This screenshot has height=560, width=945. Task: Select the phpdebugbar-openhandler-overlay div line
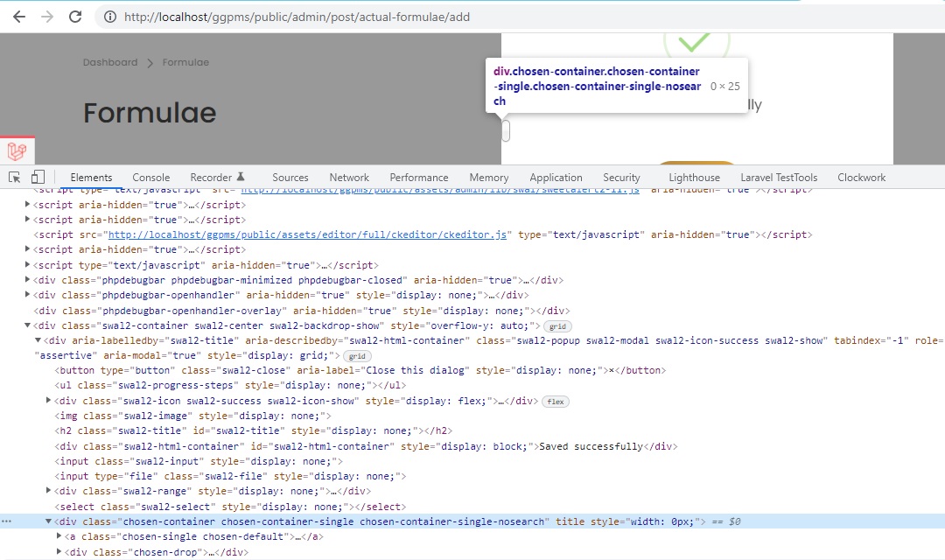(x=301, y=311)
